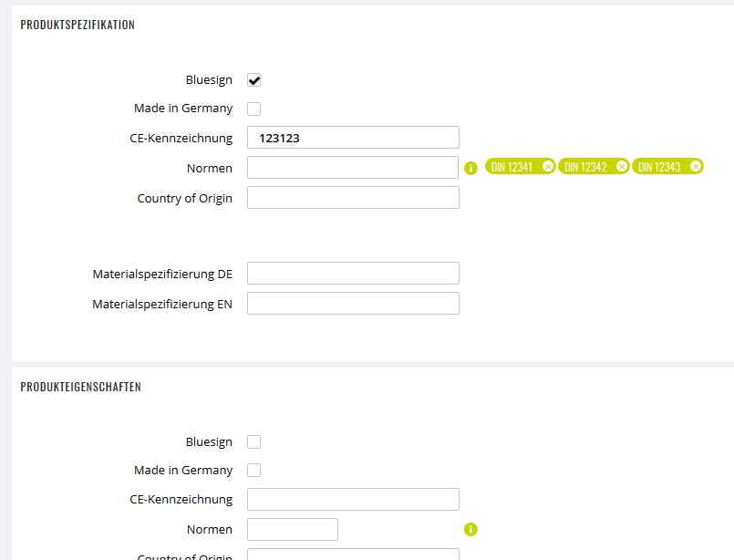Click Country of Origin field in Produkteigenschaften
Viewport: 734px width, 560px height.
(x=353, y=554)
